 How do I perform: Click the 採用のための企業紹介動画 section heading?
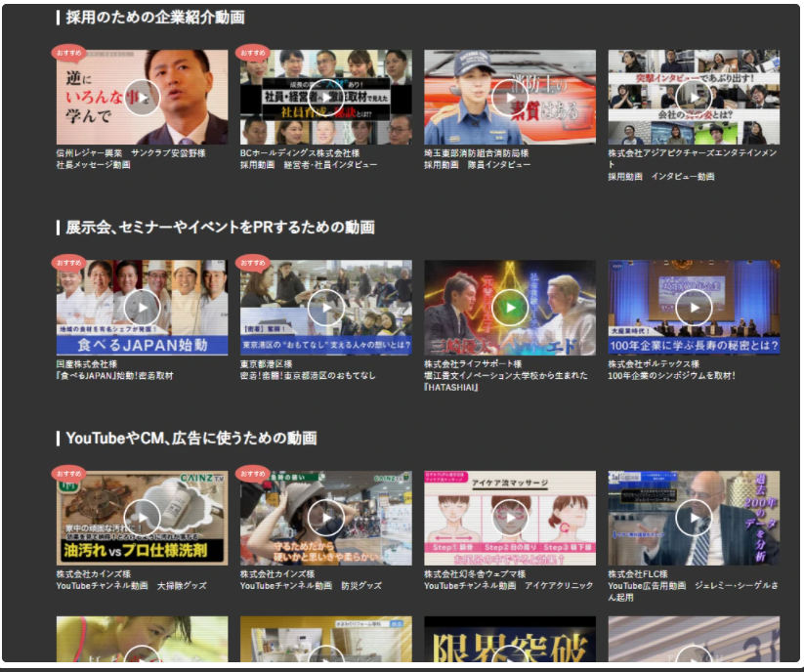pyautogui.click(x=155, y=18)
